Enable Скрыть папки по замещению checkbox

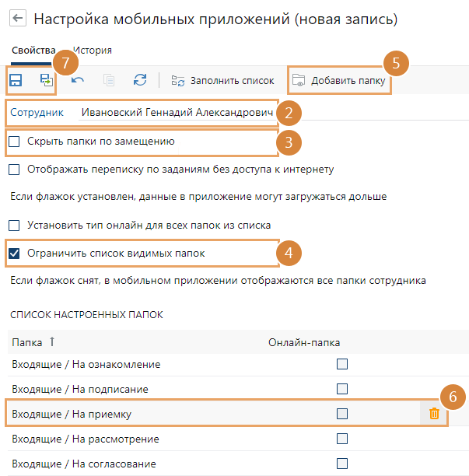[14, 142]
